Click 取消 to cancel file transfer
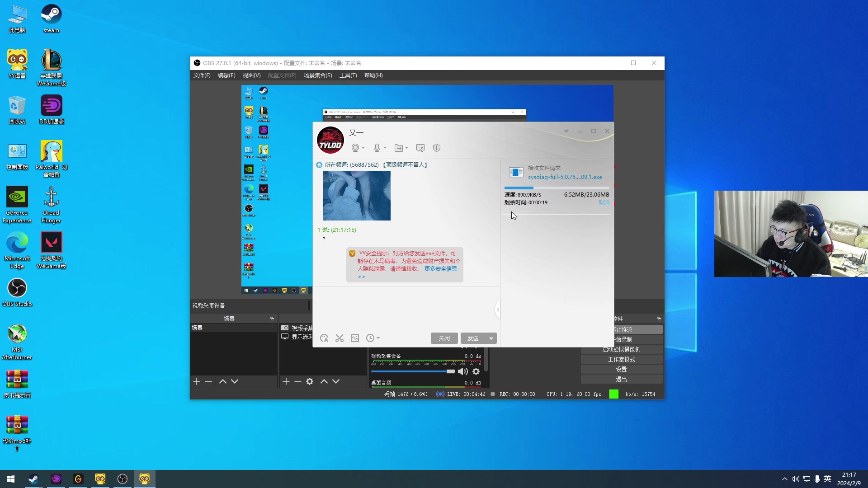The height and width of the screenshot is (488, 868). [x=604, y=202]
